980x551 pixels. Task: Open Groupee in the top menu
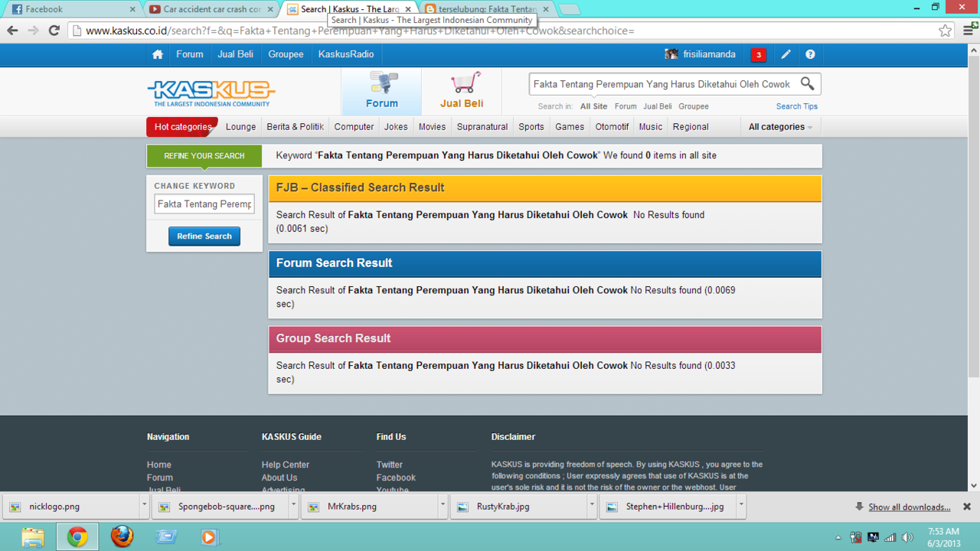[286, 54]
